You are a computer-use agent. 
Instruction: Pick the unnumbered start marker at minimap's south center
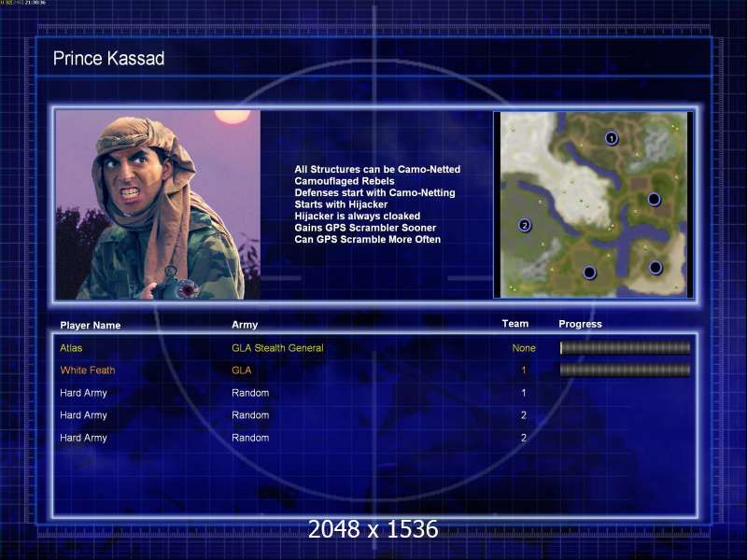coord(589,273)
